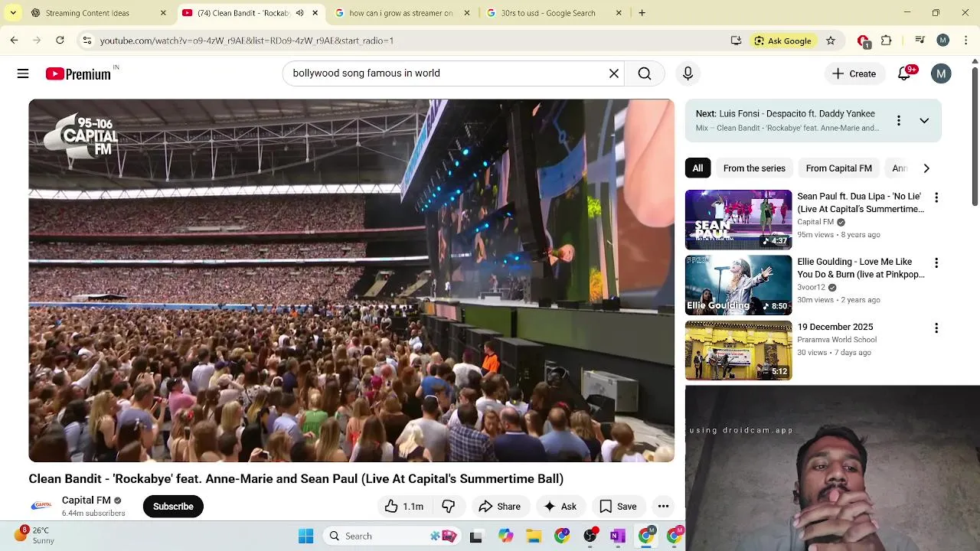Click Ask Google lens button
Image resolution: width=980 pixels, height=551 pixels.
[x=782, y=41]
